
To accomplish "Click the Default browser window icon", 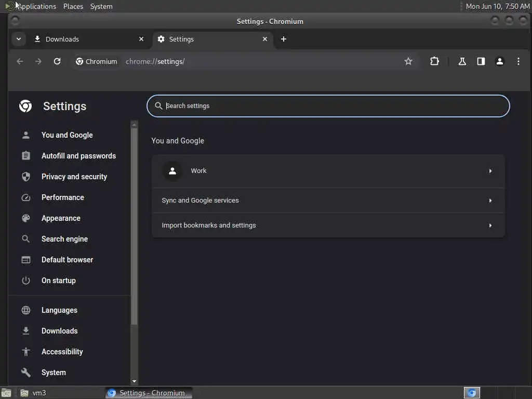I will 26,260.
